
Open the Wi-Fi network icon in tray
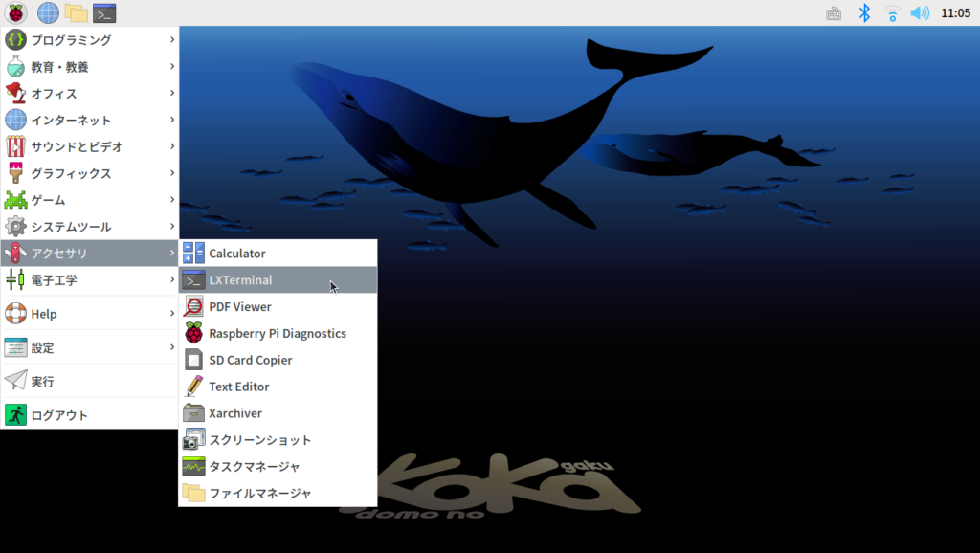(x=892, y=12)
